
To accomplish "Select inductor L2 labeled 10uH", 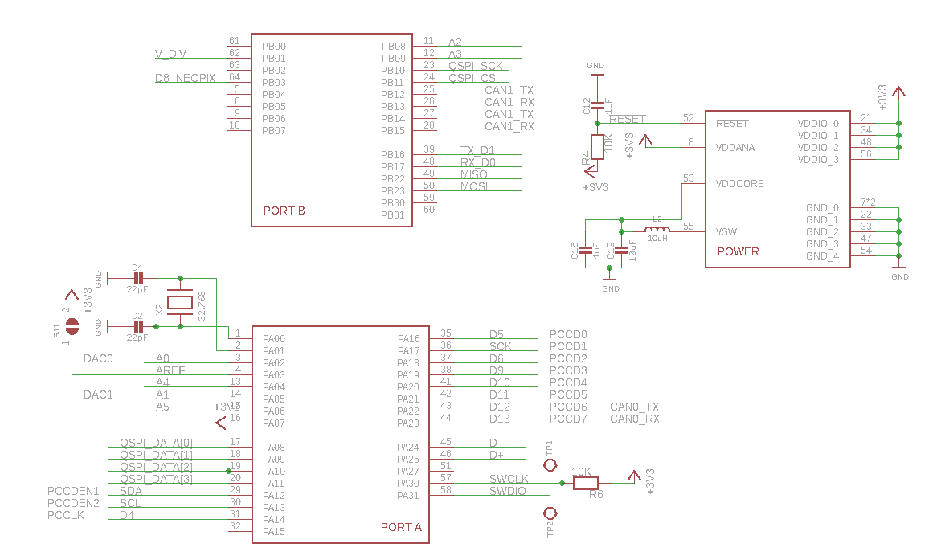I will [658, 228].
